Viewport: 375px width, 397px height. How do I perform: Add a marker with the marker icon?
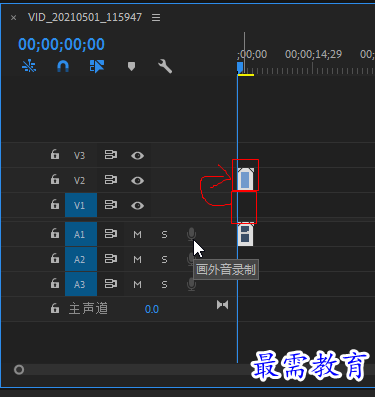click(x=131, y=66)
